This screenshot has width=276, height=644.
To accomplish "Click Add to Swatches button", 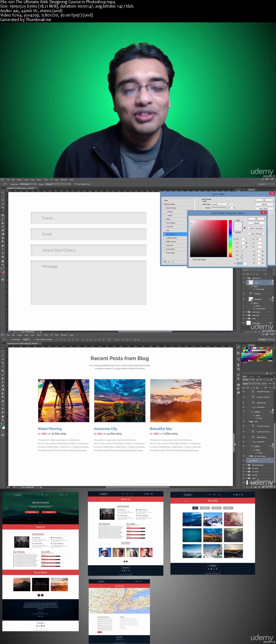I will click(x=256, y=228).
